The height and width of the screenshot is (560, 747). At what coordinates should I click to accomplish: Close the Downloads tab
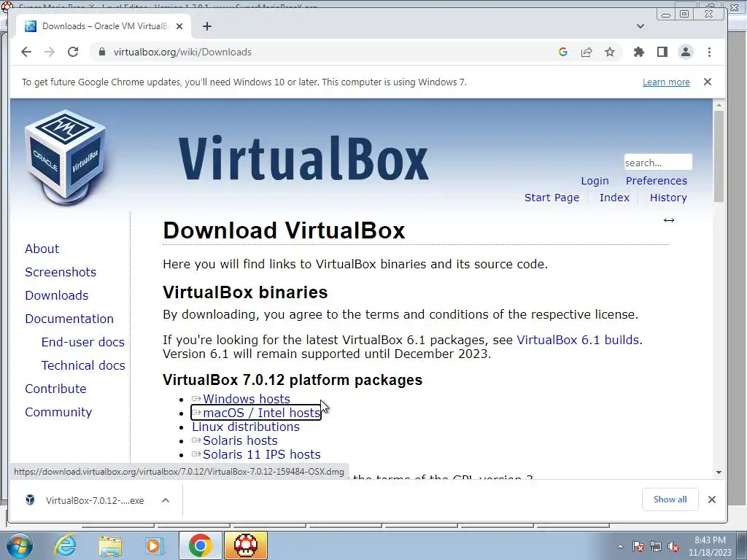click(x=179, y=26)
